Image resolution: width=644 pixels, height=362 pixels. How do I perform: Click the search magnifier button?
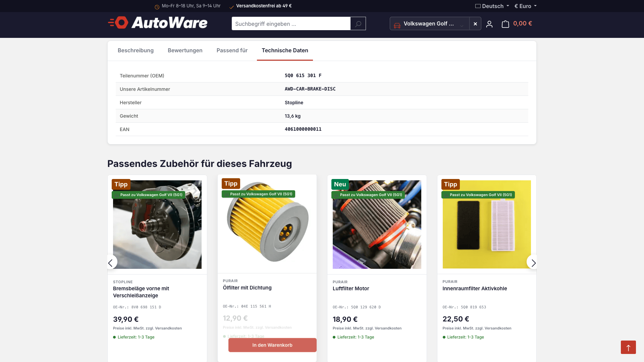point(358,23)
